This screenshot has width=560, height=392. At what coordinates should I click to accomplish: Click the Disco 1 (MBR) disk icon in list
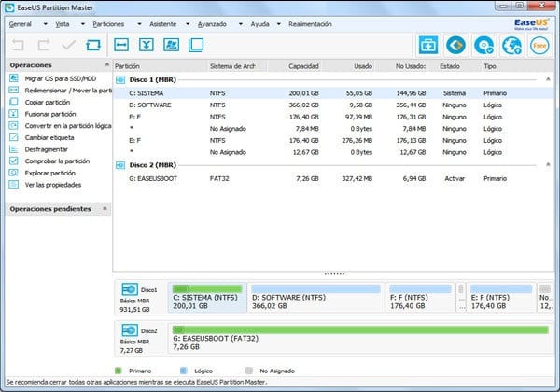click(x=120, y=80)
